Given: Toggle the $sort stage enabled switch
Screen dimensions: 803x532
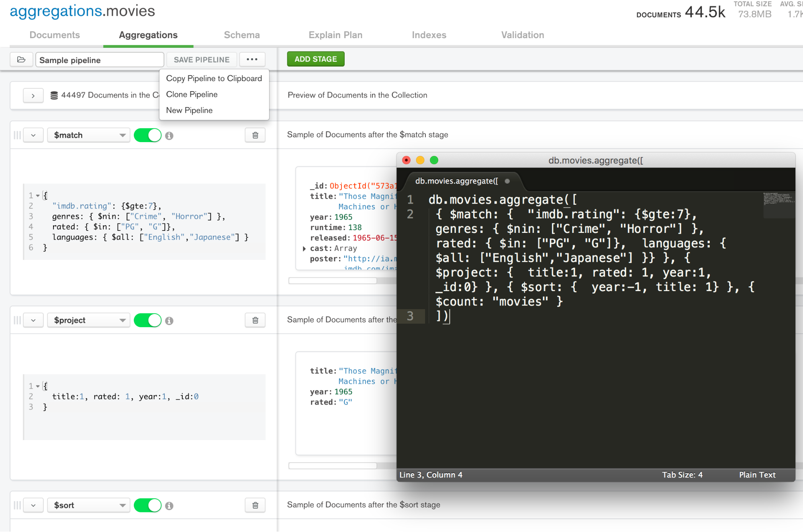Looking at the screenshot, I should click(148, 505).
